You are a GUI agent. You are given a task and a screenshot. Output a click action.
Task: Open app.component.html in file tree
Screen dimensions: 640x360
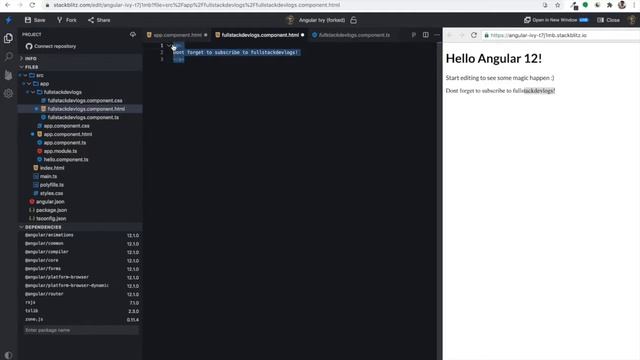[67, 134]
